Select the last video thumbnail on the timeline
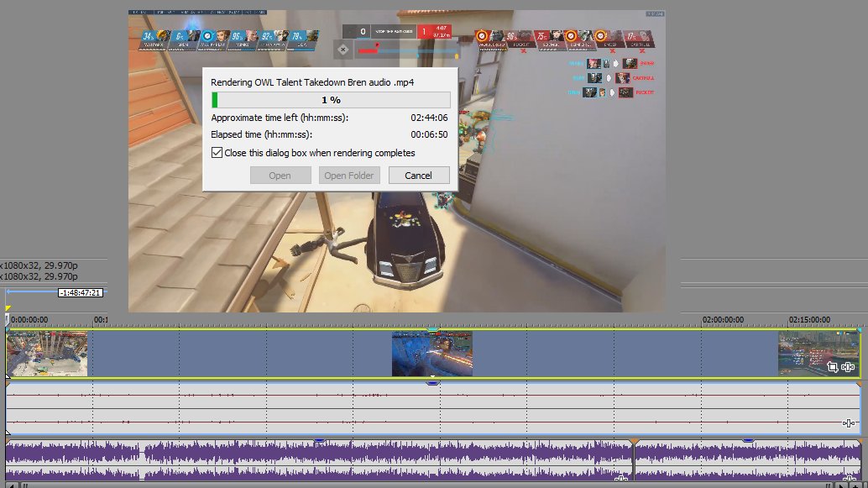This screenshot has width=868, height=488. [818, 354]
